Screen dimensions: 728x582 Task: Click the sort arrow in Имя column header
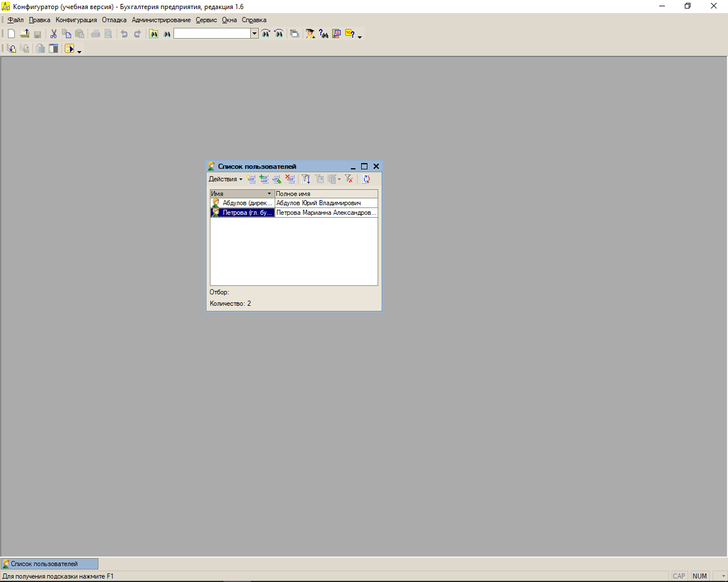(x=269, y=194)
